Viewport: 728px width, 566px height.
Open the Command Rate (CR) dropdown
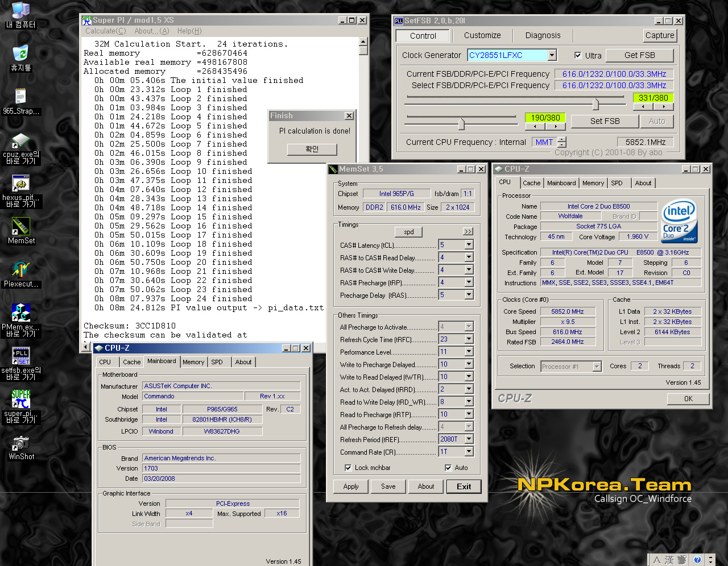469,452
